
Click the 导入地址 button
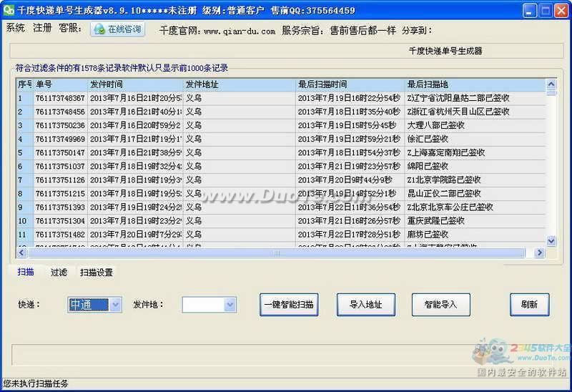tap(365, 305)
